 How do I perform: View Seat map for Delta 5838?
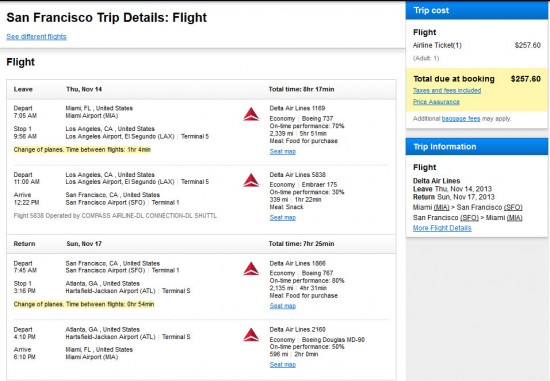click(283, 218)
